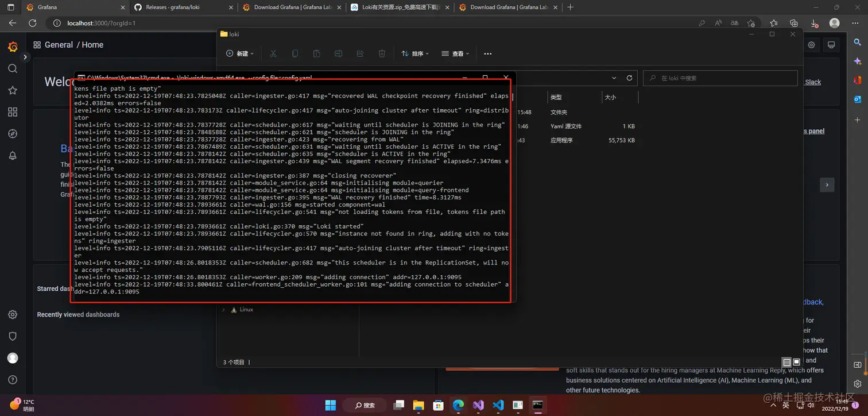Click Copy icon in Explorer toolbar
Viewport: 868px width, 416px height.
tap(295, 53)
